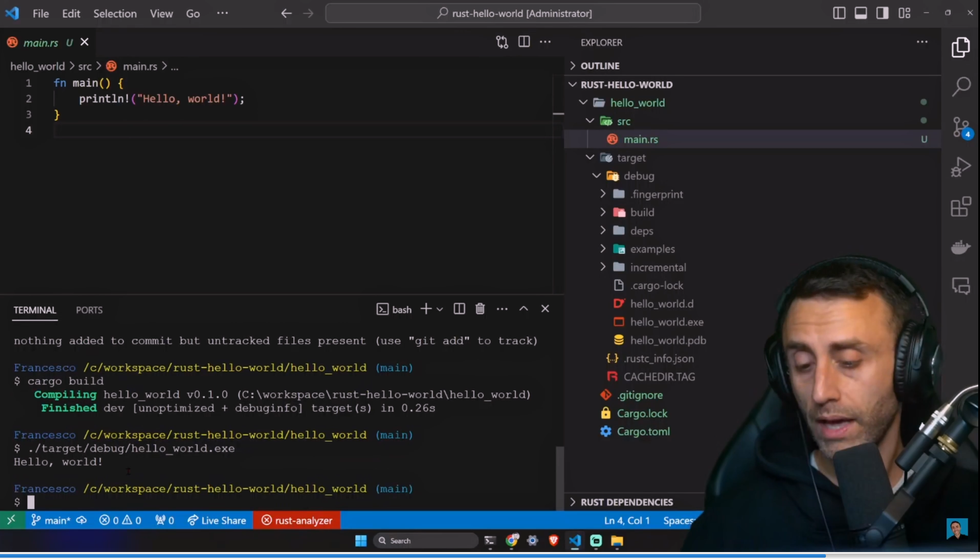Open the Selection menu
This screenshot has height=559, width=980.
coord(114,13)
